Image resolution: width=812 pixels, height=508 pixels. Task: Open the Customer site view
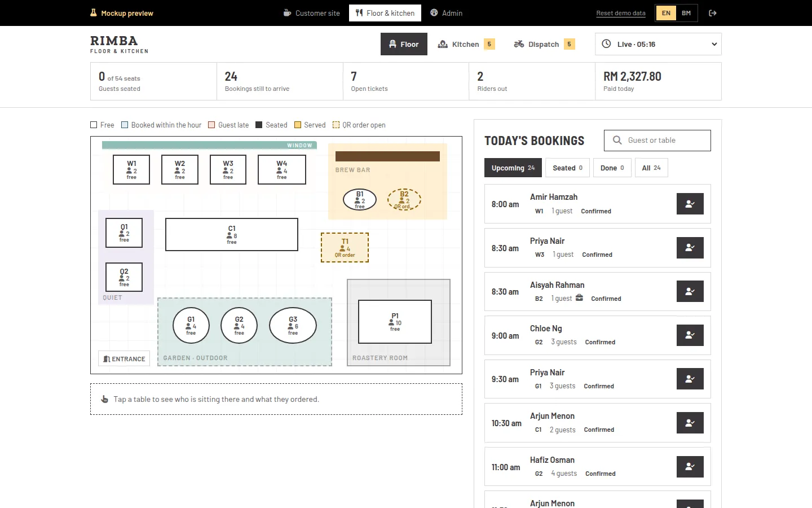311,13
